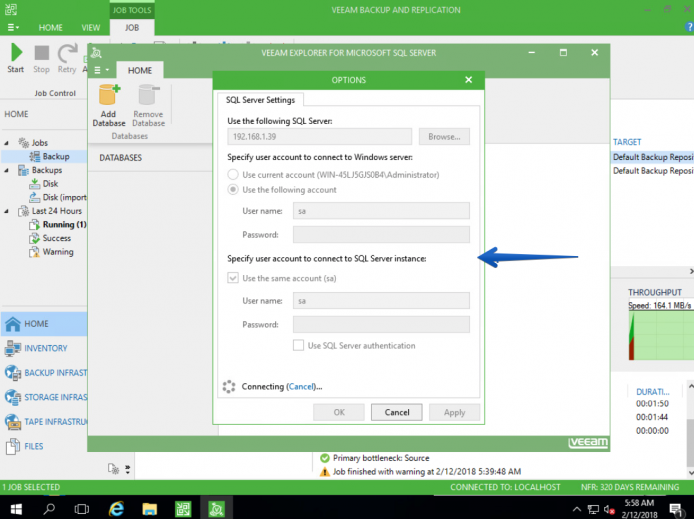Click navigation pane configure icon
The image size is (694, 519).
(113, 469)
